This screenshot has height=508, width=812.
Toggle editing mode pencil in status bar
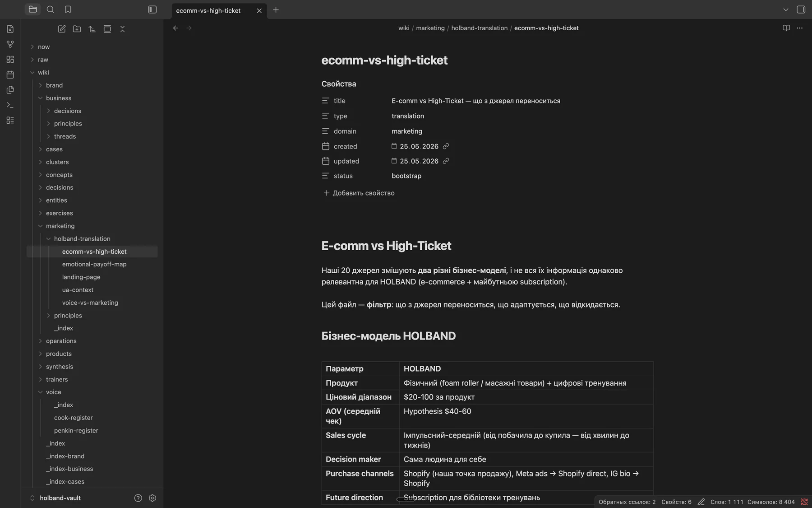701,502
